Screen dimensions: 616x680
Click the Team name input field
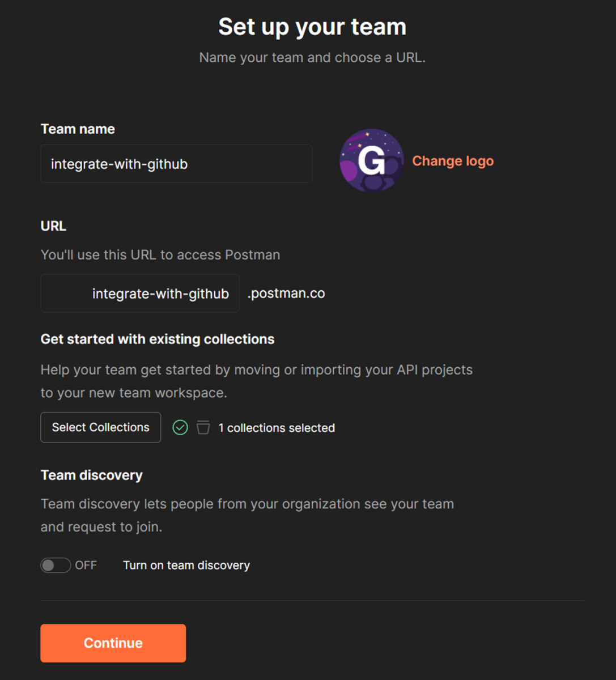click(x=176, y=164)
